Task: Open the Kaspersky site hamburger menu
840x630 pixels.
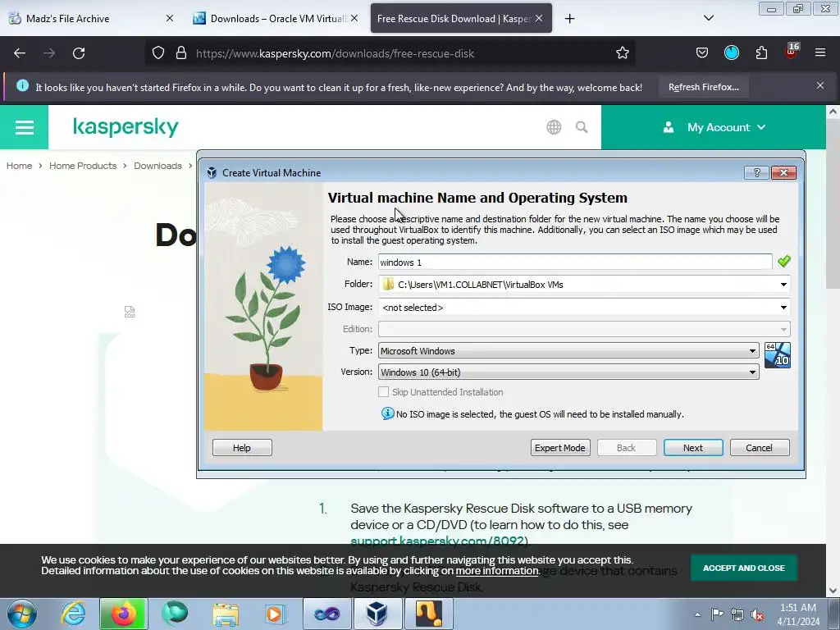Action: [24, 127]
